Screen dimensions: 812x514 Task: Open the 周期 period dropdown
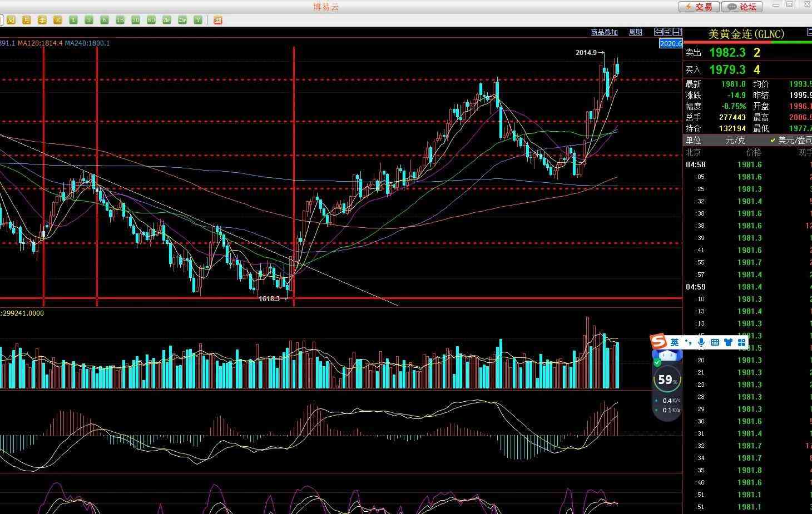pyautogui.click(x=635, y=32)
